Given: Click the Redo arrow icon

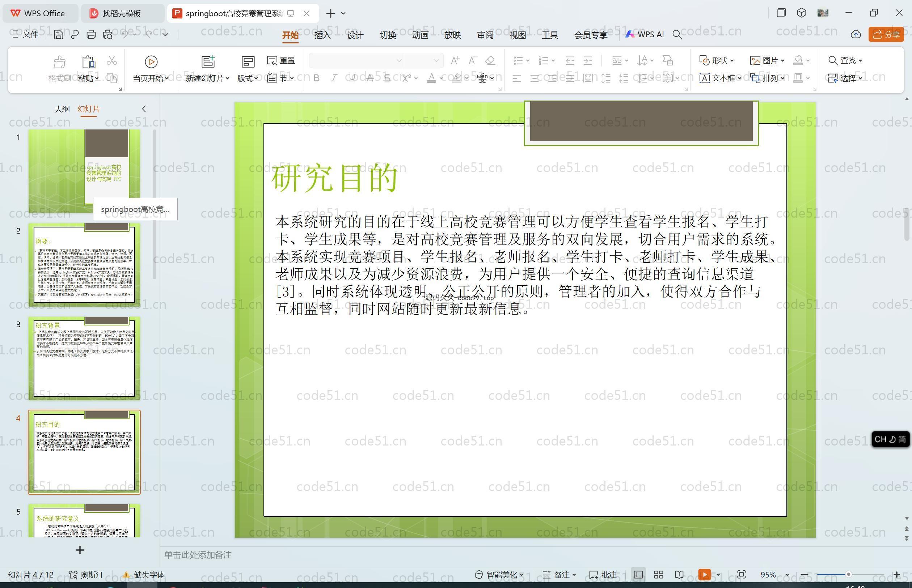Looking at the screenshot, I should click(x=149, y=34).
